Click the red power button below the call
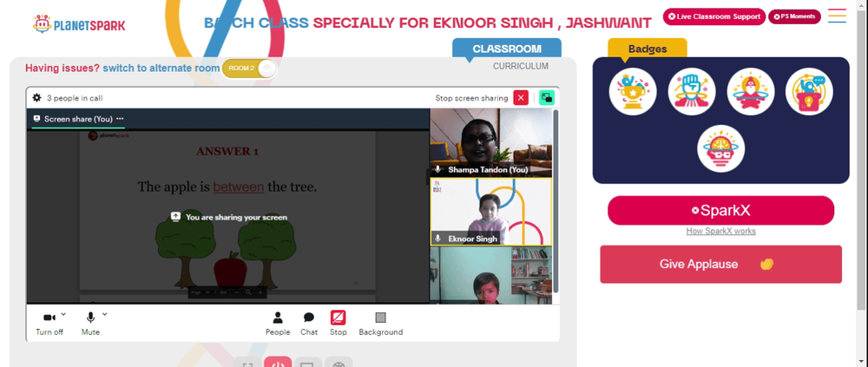The height and width of the screenshot is (367, 868). pyautogui.click(x=278, y=364)
